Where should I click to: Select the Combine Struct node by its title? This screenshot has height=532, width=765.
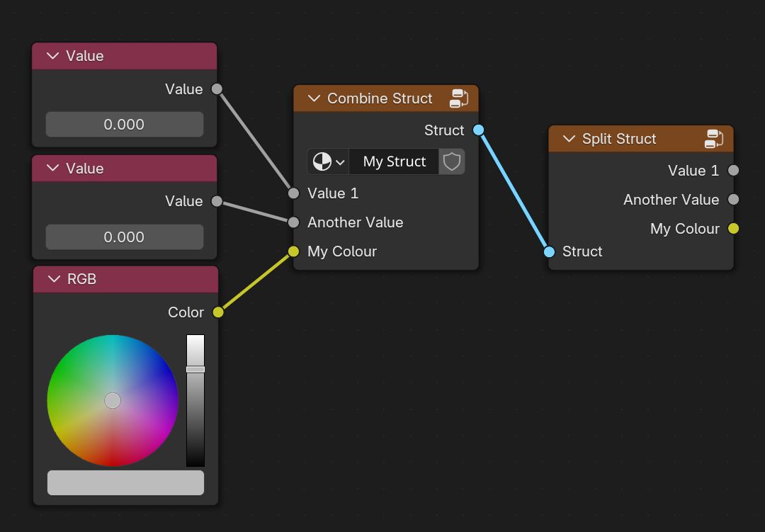click(380, 98)
